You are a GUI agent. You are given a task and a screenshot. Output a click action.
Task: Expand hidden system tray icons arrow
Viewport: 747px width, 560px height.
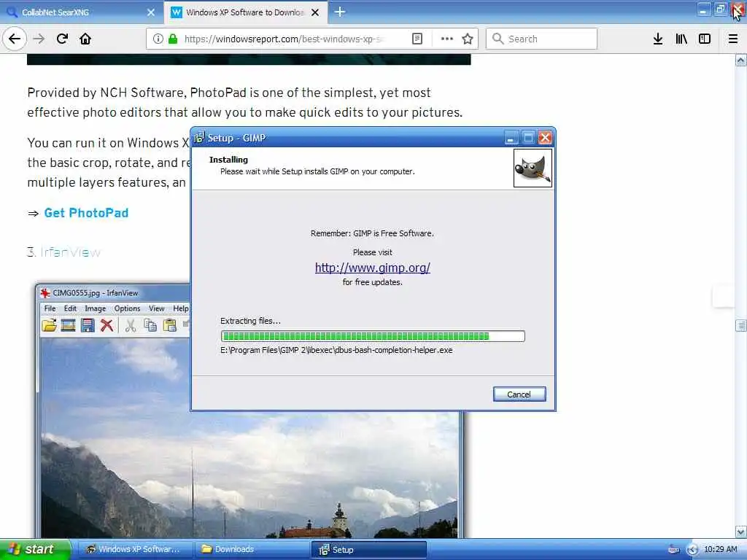[x=692, y=550]
